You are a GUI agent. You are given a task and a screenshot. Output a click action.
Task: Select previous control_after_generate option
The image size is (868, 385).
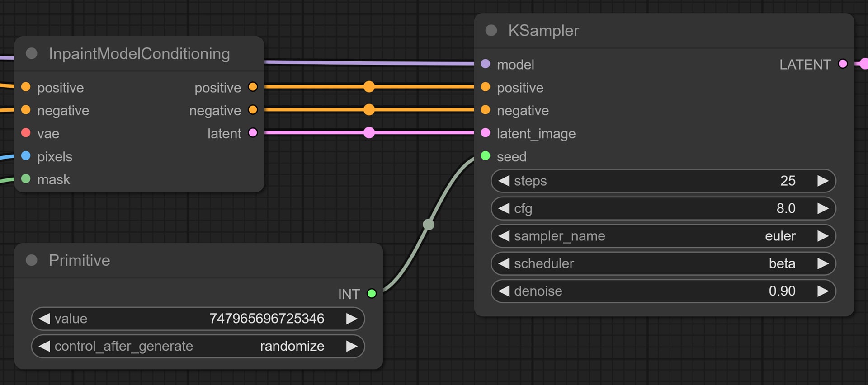[44, 346]
